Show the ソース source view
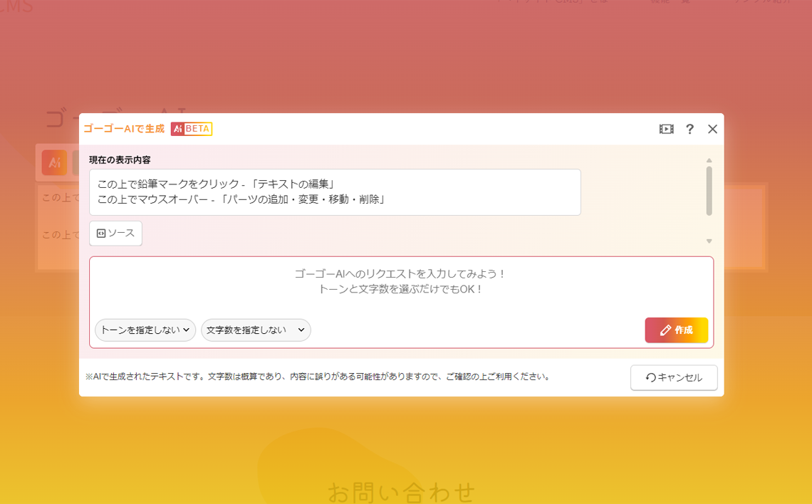Image resolution: width=812 pixels, height=504 pixels. pyautogui.click(x=115, y=233)
